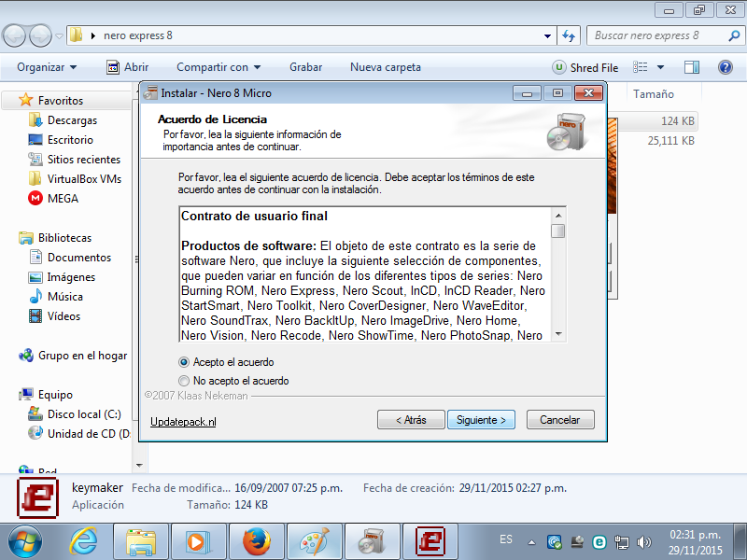
Task: Click the address bar showing 'nero express 8'
Action: click(311, 35)
